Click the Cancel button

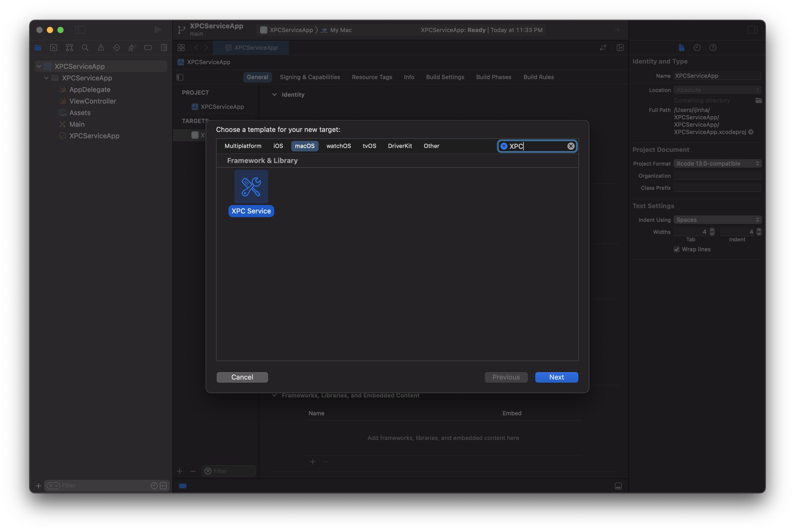(x=242, y=377)
